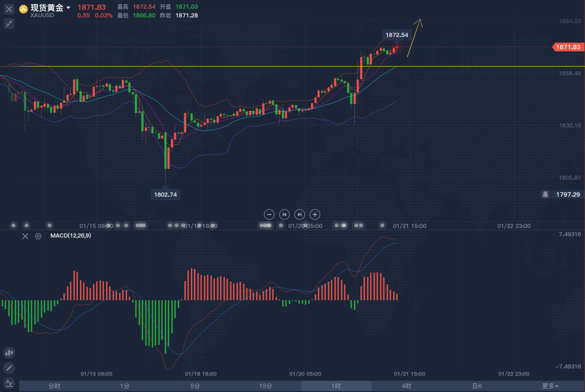Click event dot just before 01/21 15:00
Viewport: 585px width, 392px height.
(x=382, y=226)
